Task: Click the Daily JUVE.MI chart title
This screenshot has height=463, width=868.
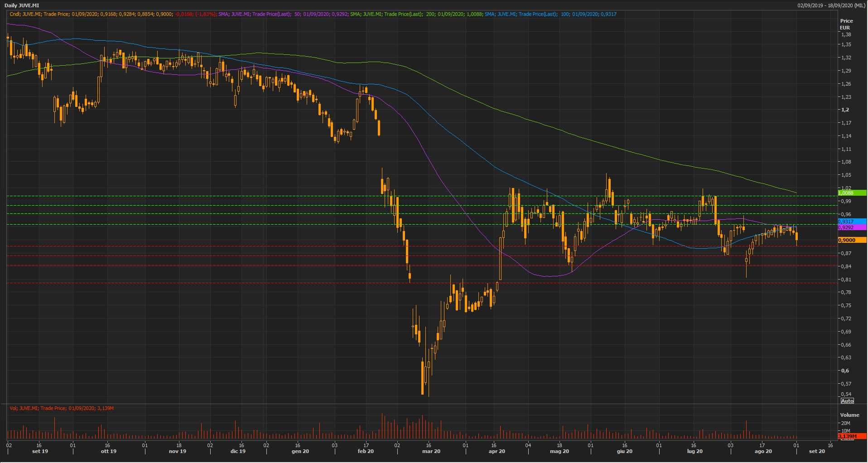Action: click(22, 5)
